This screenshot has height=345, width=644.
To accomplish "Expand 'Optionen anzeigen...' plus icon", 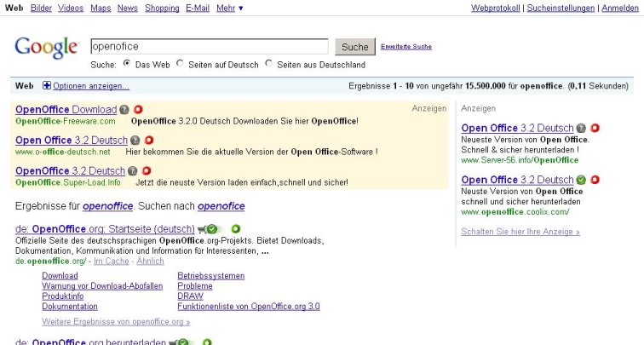I will pos(47,86).
